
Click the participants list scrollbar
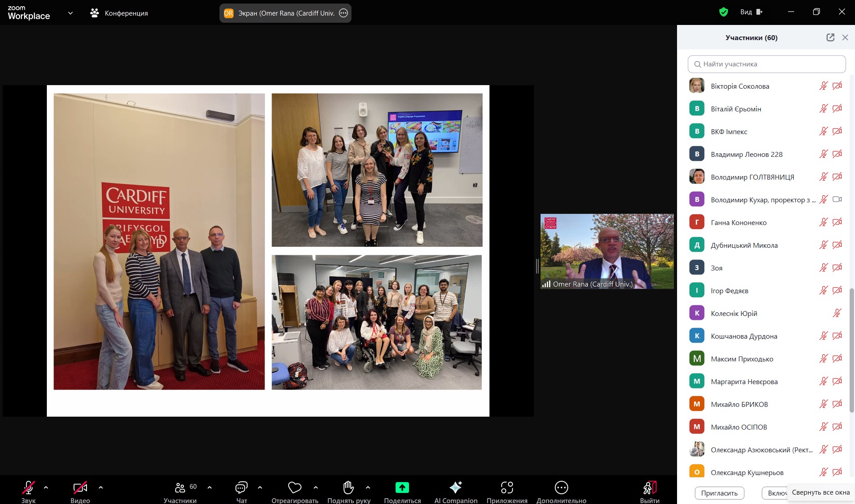coord(851,348)
